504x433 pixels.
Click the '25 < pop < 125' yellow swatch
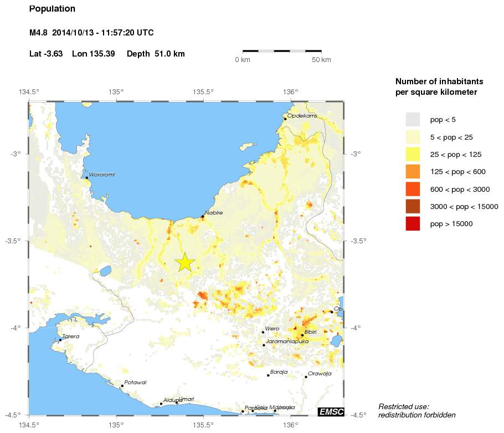(x=413, y=154)
